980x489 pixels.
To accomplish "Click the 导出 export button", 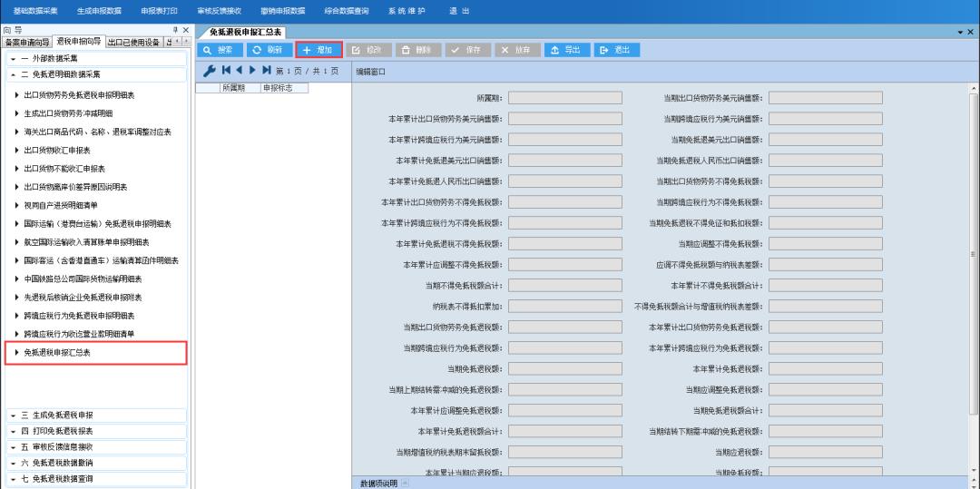I will coord(567,50).
